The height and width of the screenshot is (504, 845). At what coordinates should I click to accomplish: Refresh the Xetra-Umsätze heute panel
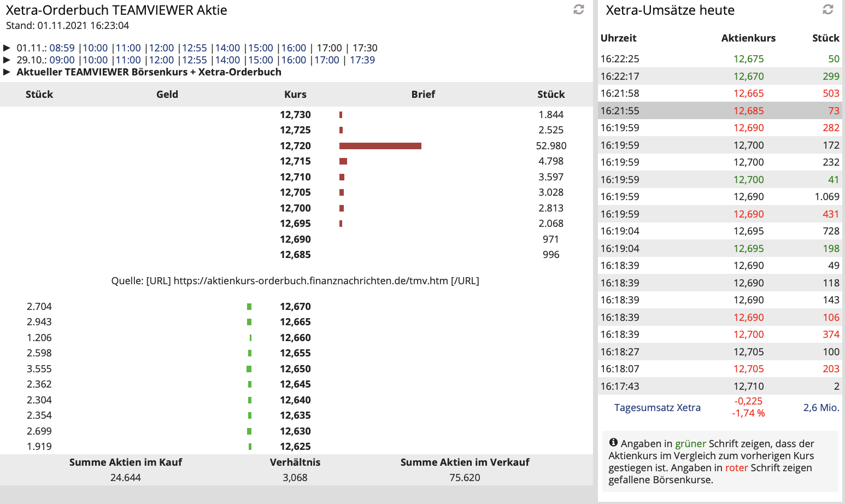pos(828,9)
